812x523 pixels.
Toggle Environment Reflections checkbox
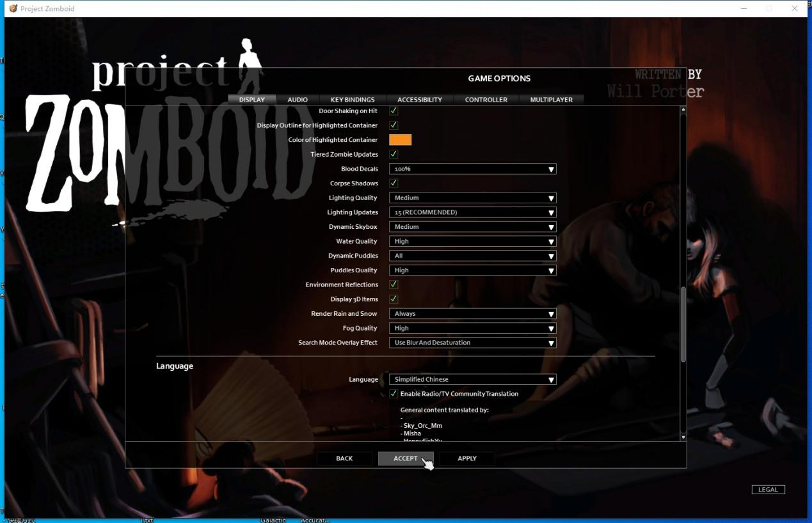coord(394,285)
